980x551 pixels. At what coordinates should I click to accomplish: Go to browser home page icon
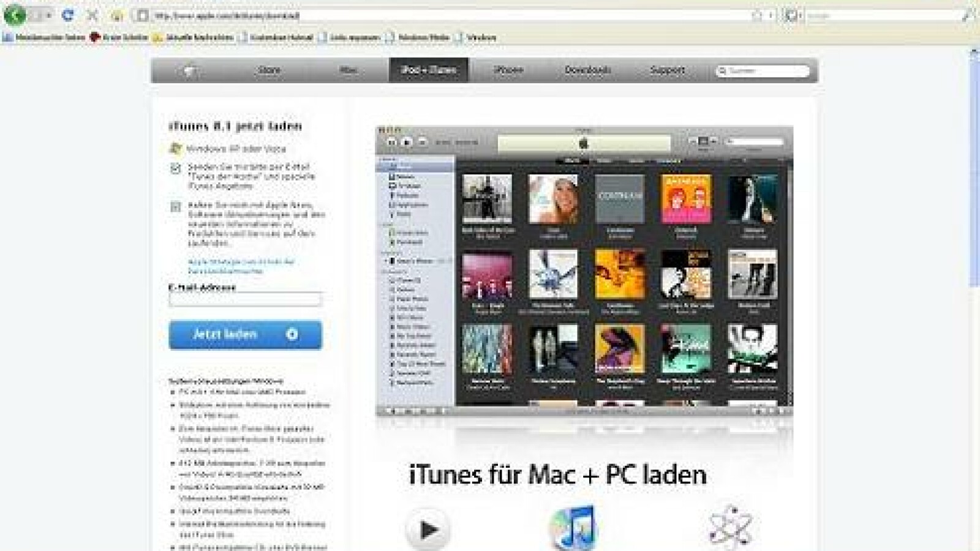click(x=116, y=15)
